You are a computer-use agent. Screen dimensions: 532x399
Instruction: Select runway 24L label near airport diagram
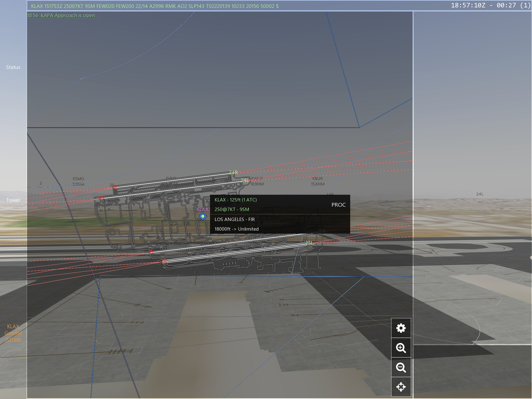[x=245, y=180]
